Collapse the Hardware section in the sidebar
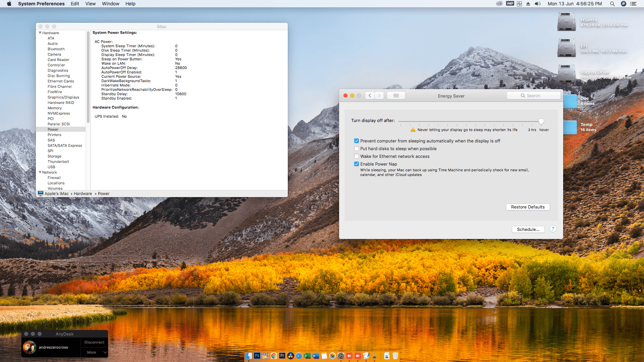The width and height of the screenshot is (644, 362). (x=40, y=33)
